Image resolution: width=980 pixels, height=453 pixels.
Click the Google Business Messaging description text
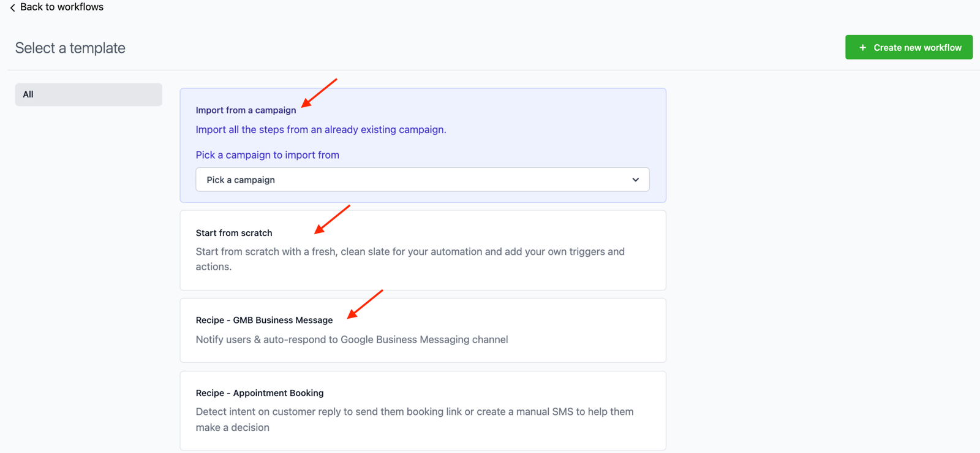coord(352,340)
